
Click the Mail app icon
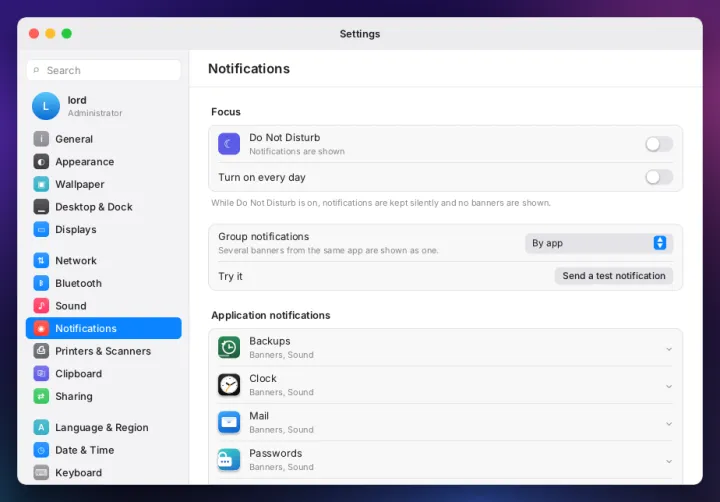(229, 423)
